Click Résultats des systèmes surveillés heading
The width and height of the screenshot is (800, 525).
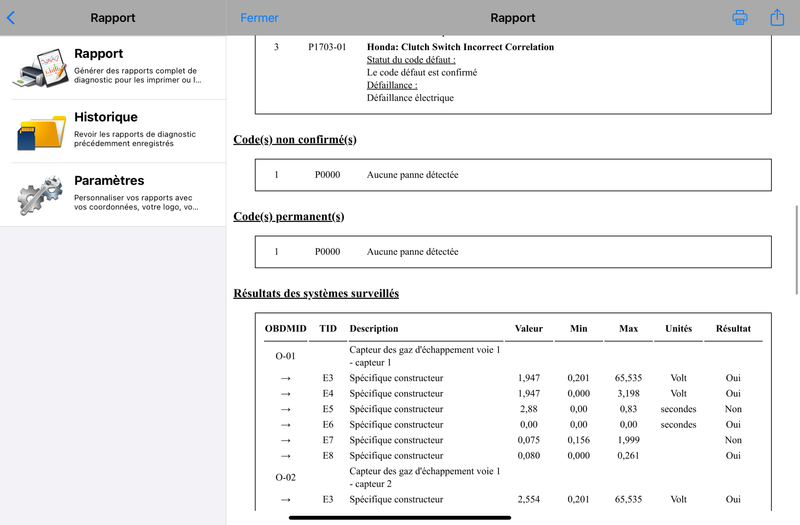click(316, 293)
